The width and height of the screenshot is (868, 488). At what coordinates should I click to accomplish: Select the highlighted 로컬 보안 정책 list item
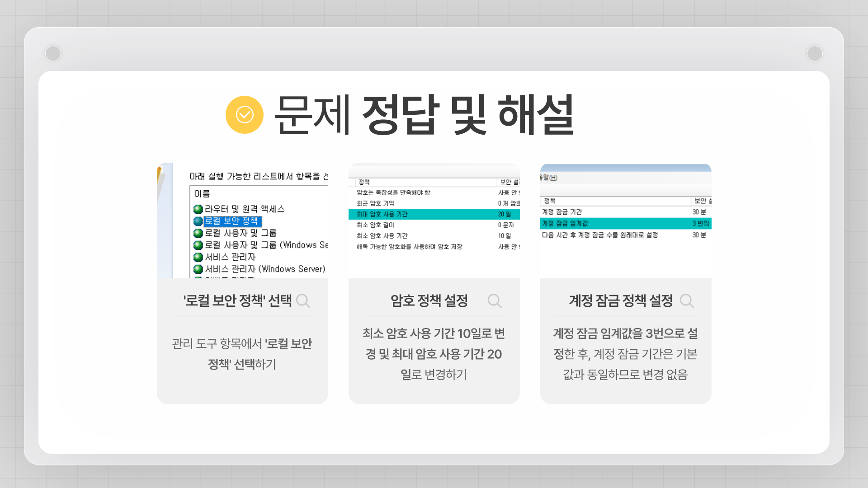point(231,221)
